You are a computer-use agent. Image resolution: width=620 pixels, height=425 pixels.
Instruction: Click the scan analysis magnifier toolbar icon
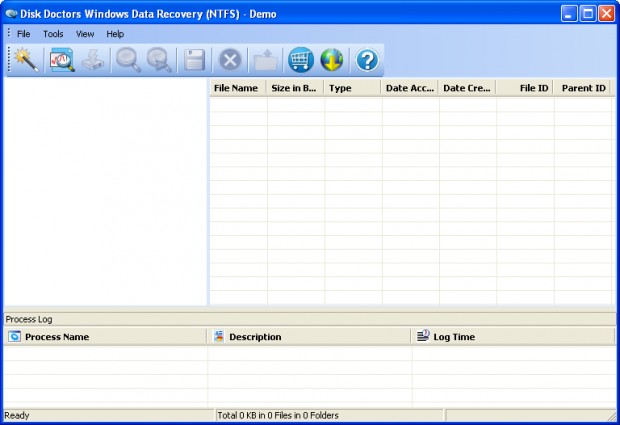click(62, 60)
